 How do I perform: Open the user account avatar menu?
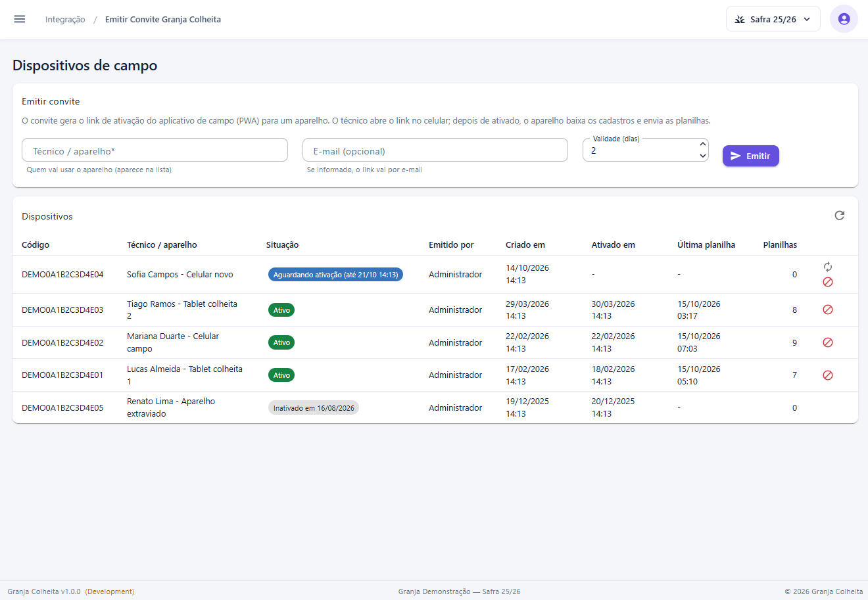coord(844,19)
